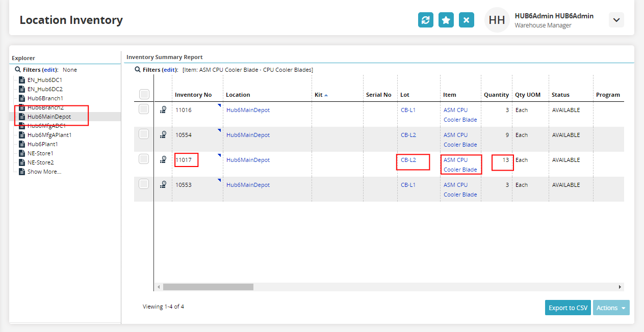Viewport: 644px width, 332px height.
Task: Sort by the Kit column header
Action: point(319,95)
